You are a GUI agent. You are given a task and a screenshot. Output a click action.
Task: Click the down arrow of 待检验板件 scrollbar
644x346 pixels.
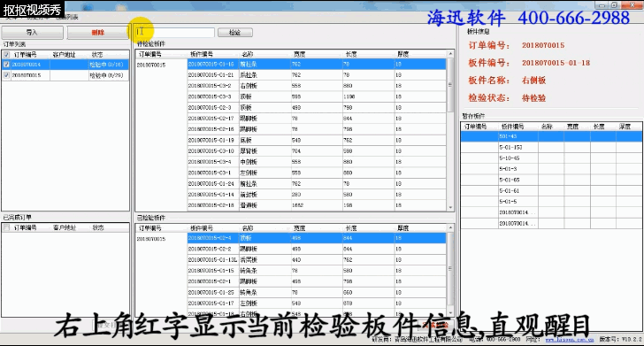click(450, 208)
